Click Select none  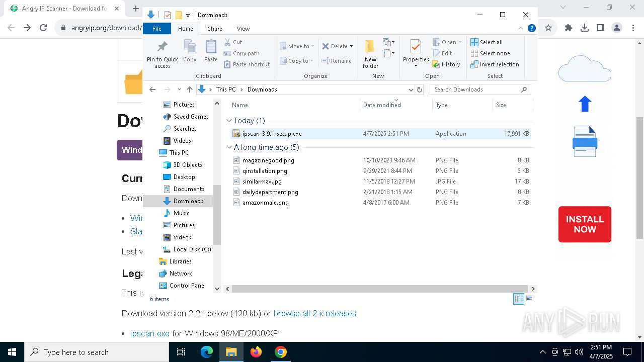pos(490,53)
